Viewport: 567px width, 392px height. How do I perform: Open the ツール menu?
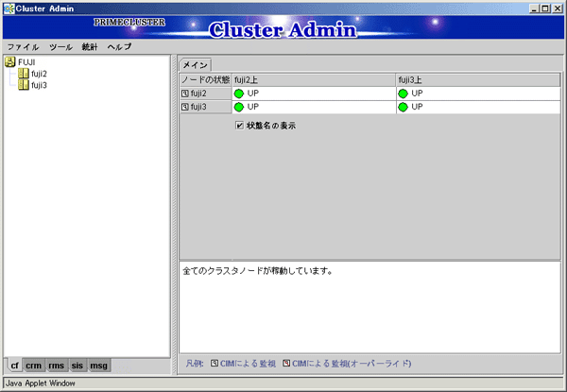point(60,47)
